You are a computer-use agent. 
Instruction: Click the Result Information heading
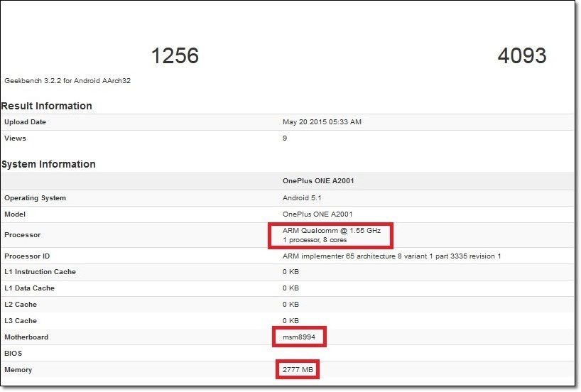pos(47,106)
